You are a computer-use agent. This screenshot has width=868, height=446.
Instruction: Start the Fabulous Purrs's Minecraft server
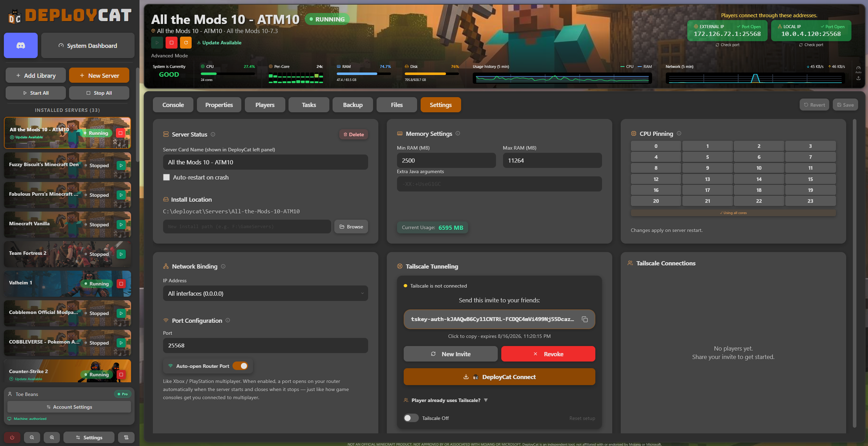pyautogui.click(x=121, y=195)
